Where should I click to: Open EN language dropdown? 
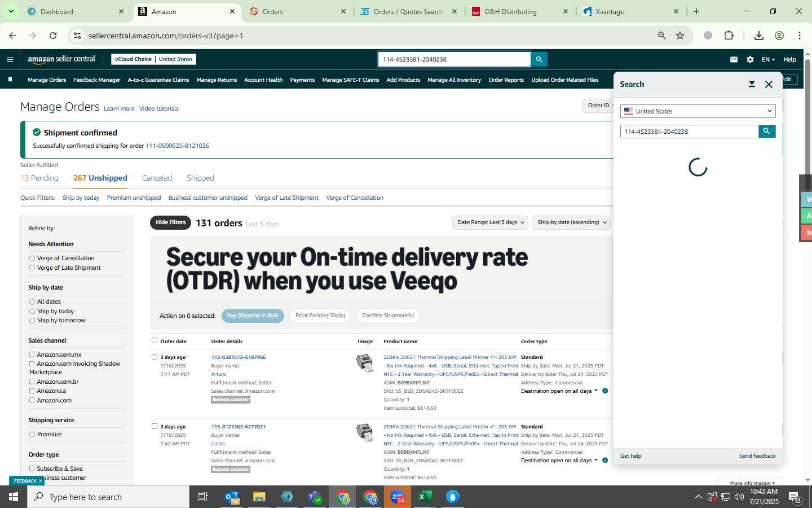click(768, 59)
